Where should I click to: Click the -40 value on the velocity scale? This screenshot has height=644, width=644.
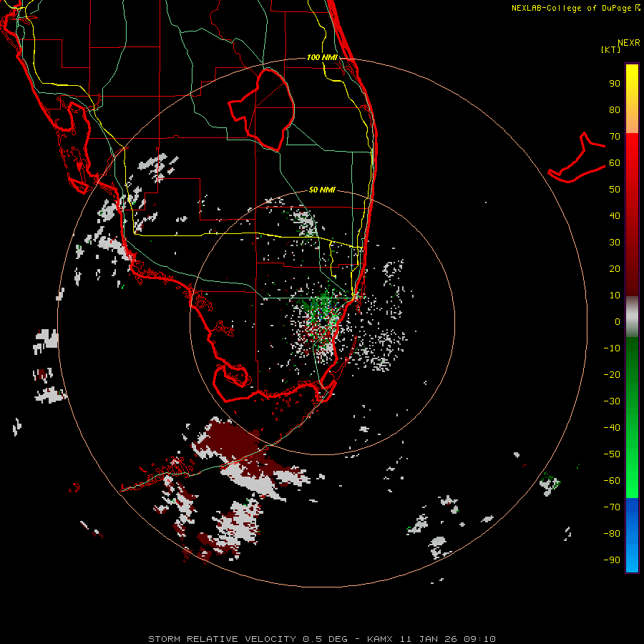point(612,428)
